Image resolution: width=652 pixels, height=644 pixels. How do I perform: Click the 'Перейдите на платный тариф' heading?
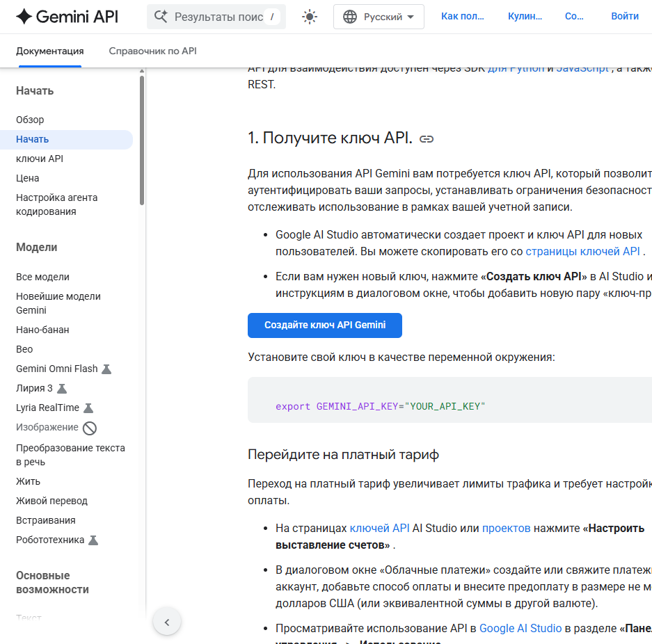[343, 455]
